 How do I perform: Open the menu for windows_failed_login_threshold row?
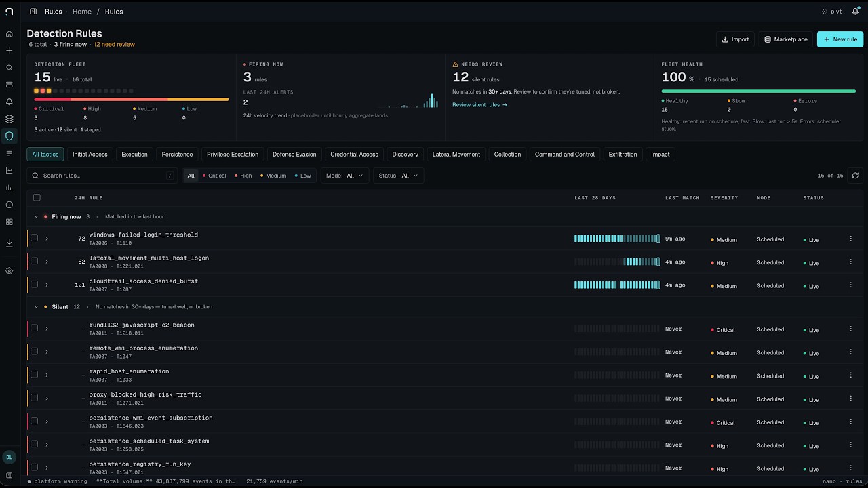click(x=850, y=239)
